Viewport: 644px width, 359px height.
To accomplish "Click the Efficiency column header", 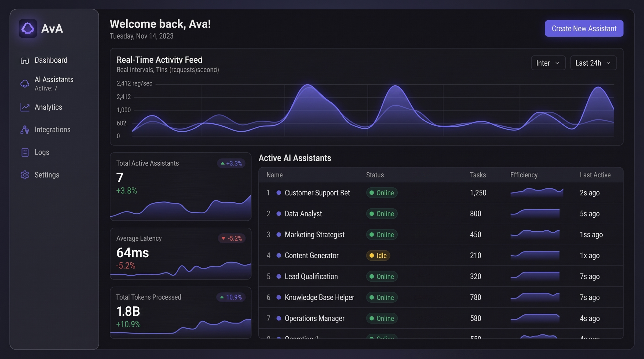I will 524,175.
